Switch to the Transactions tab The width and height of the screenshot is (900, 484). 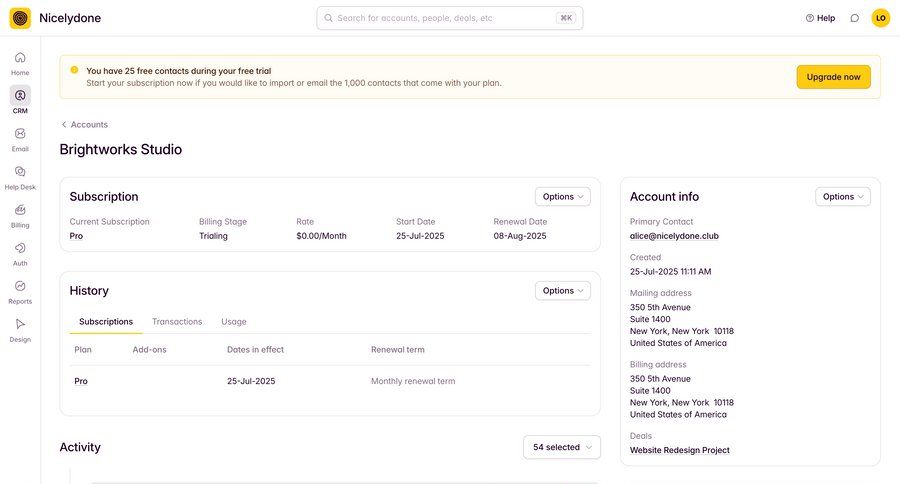tap(177, 322)
